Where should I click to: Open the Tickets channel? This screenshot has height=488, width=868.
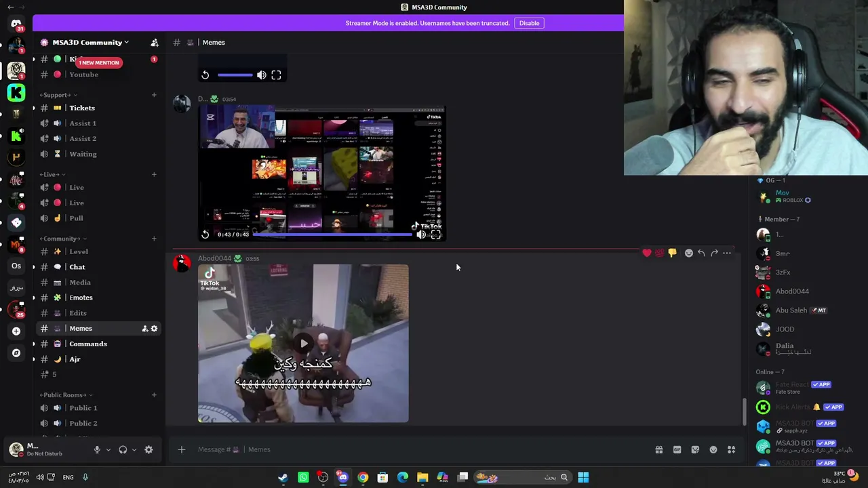(98, 108)
